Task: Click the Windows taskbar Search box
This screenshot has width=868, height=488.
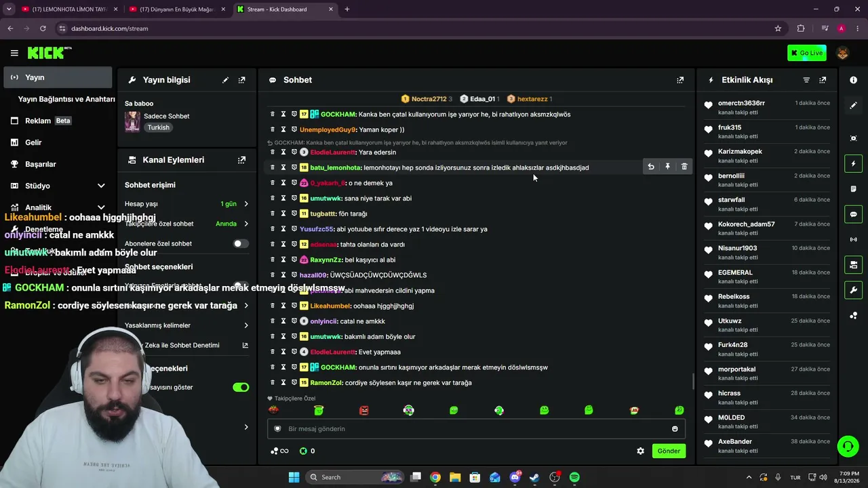Action: tap(355, 477)
